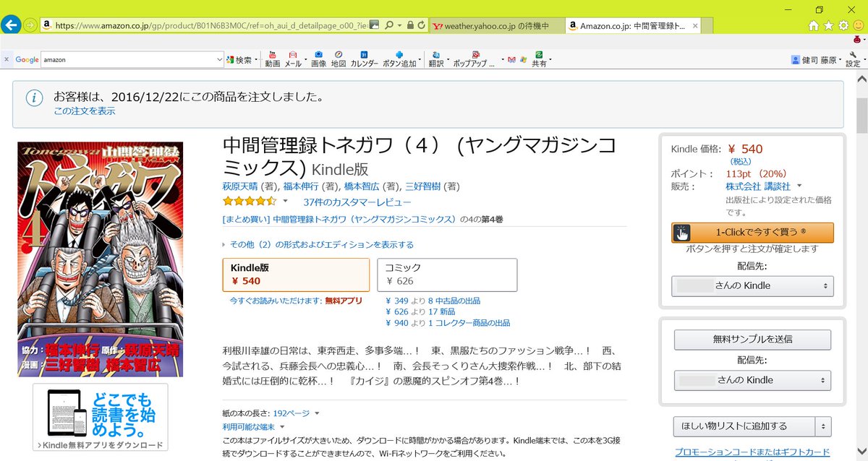This screenshot has width=868, height=461.
Task: Open the この注文を表示 link
Action: [x=84, y=111]
